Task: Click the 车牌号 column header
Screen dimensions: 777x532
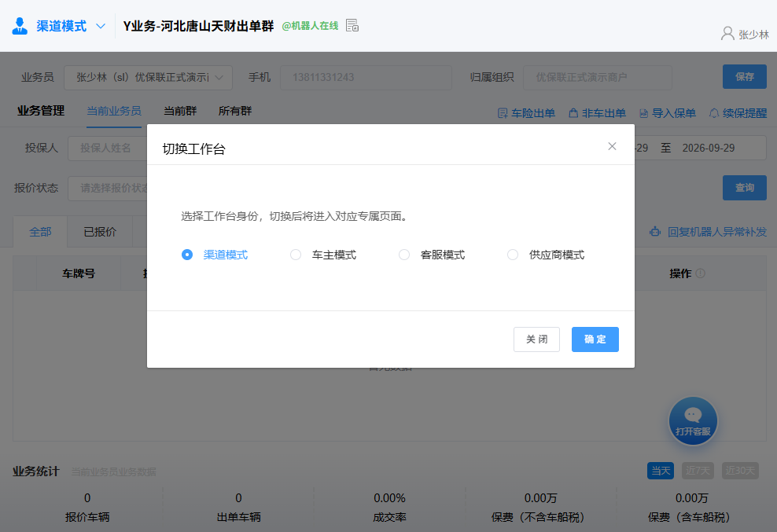Action: [x=79, y=273]
